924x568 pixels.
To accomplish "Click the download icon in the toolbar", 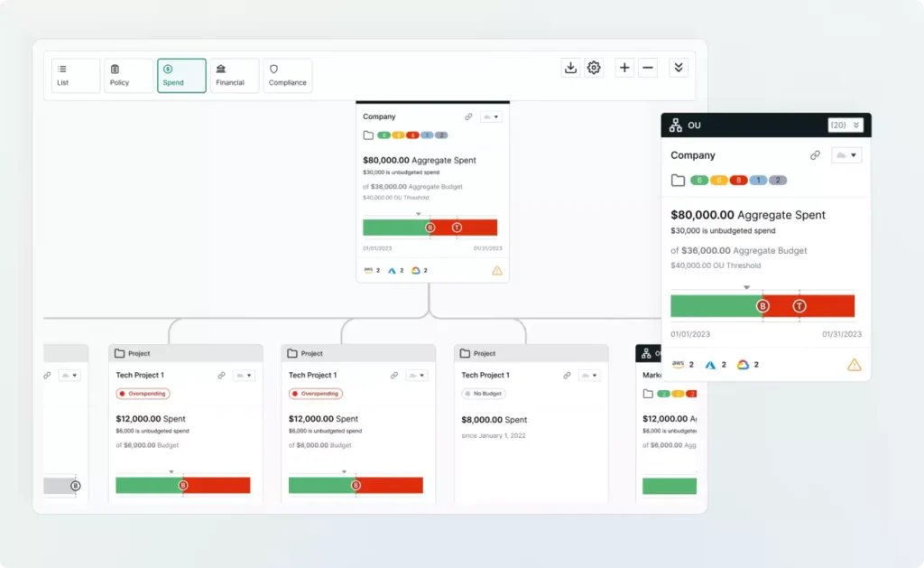I will click(570, 67).
